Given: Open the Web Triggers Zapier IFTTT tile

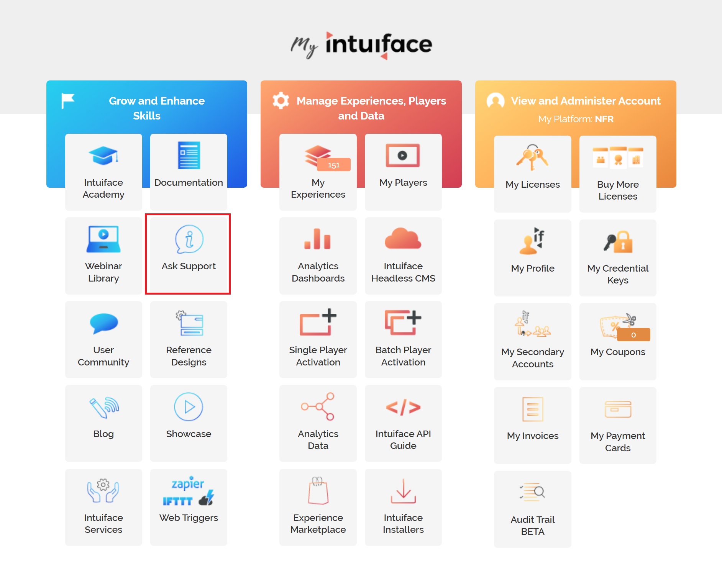Looking at the screenshot, I should pyautogui.click(x=189, y=507).
